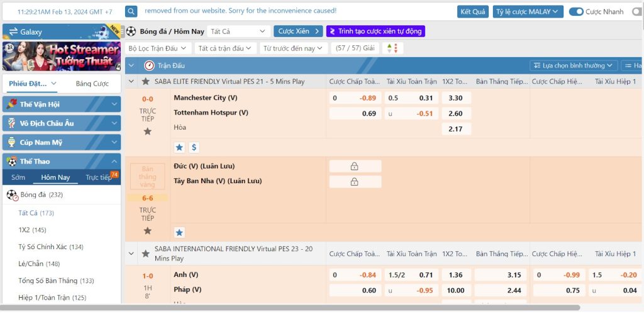Viewport: 644px width, 314px height.
Task: Click the Thế Vận Hội sidebar icon
Action: point(12,104)
